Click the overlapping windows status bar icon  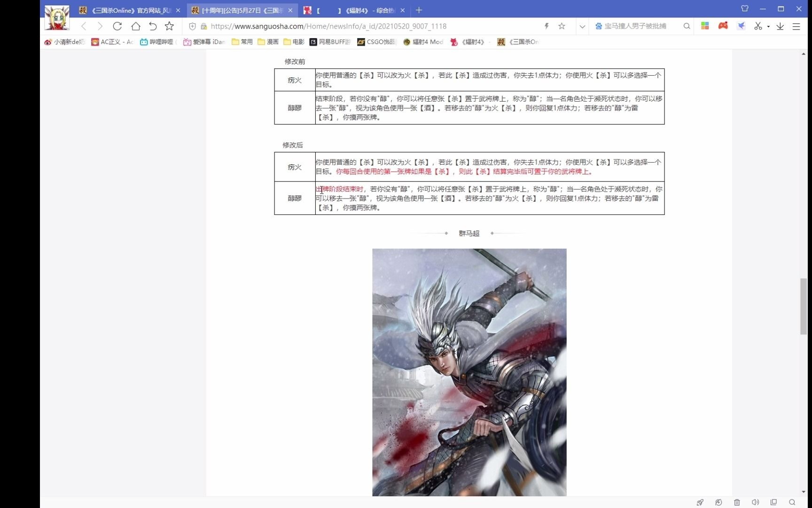pyautogui.click(x=773, y=502)
